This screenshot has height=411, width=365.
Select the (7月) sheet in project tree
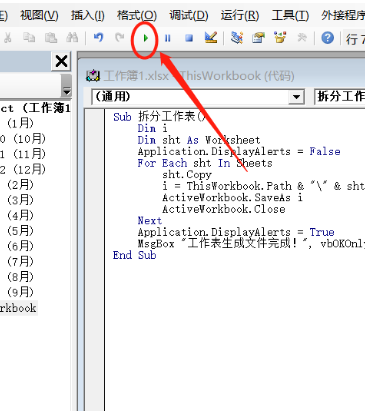point(20,261)
